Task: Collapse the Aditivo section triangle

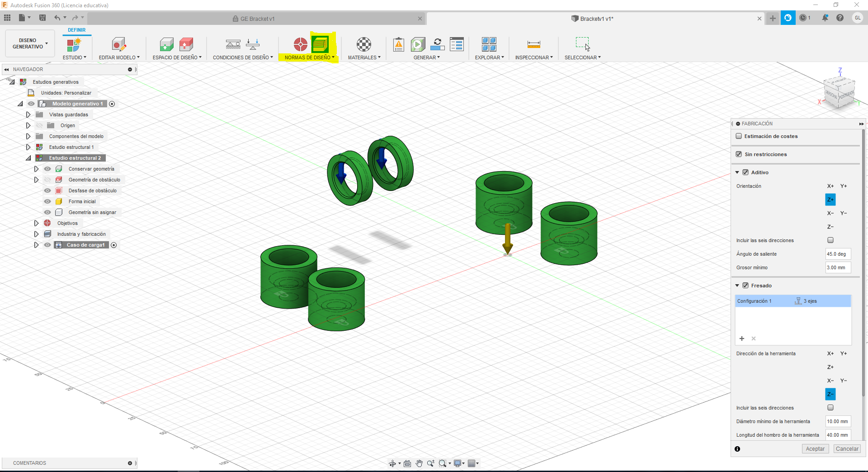Action: tap(737, 172)
